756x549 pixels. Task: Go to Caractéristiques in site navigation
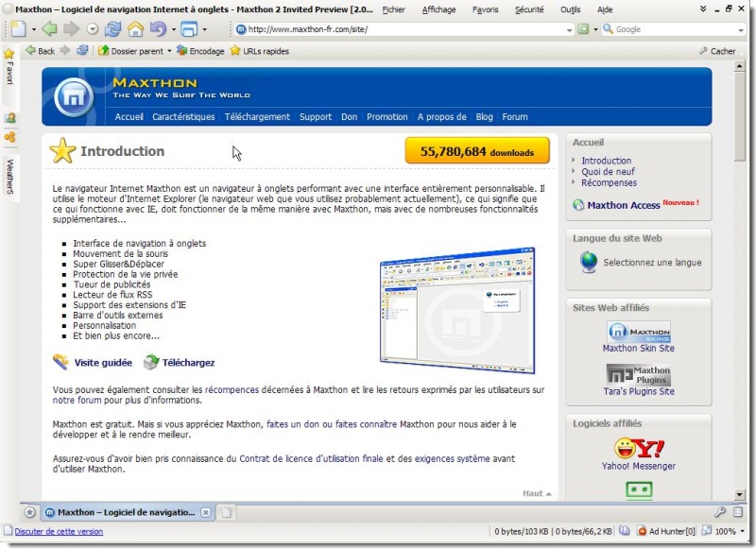click(183, 116)
